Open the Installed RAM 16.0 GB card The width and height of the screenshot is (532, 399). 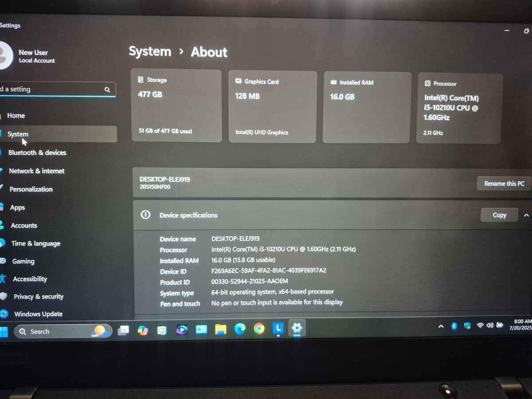(x=367, y=108)
